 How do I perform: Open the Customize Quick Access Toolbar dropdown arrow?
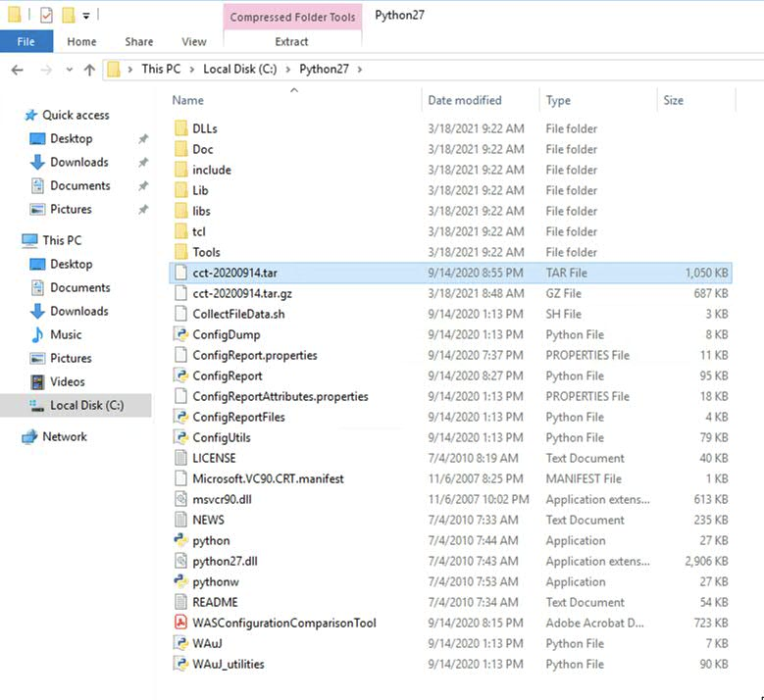tap(85, 16)
